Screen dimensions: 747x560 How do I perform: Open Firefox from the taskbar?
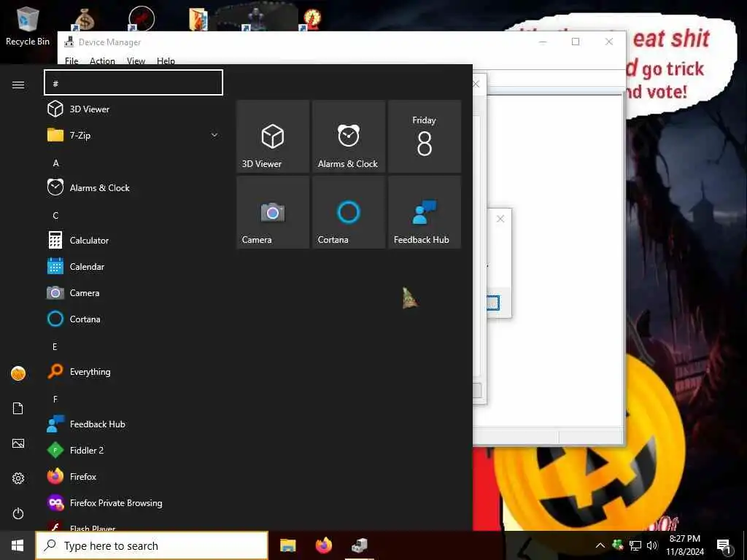(324, 545)
